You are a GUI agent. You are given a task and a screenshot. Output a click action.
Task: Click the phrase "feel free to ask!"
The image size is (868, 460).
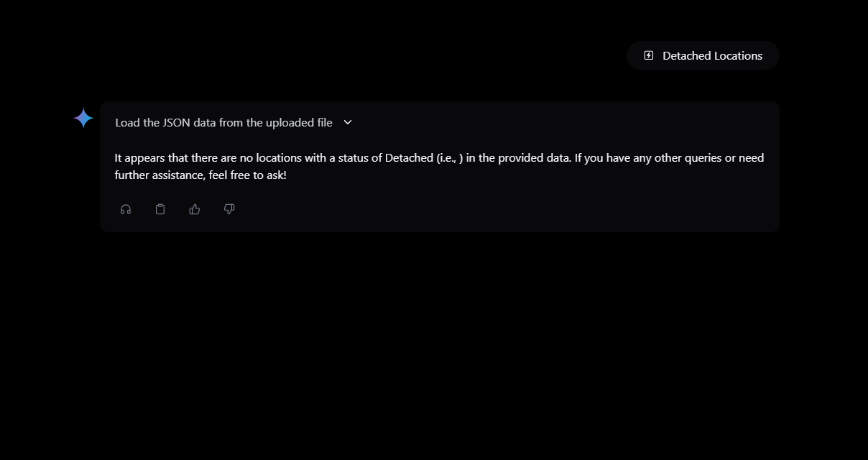[x=248, y=175]
